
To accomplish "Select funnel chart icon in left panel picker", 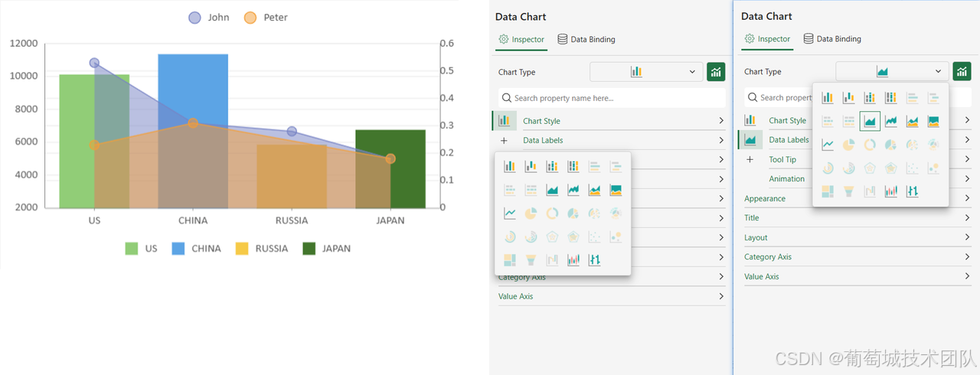I will 531,260.
